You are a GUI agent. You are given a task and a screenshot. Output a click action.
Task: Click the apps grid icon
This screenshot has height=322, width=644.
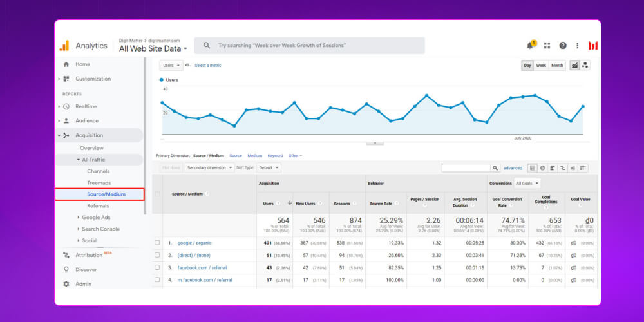pos(547,46)
